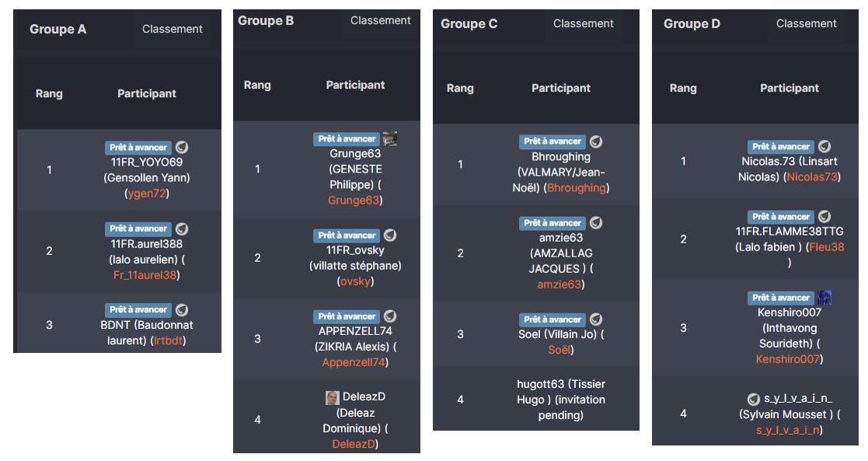
Task: Click the avatar icon beside 11FR_YOYO69
Action: tap(182, 148)
